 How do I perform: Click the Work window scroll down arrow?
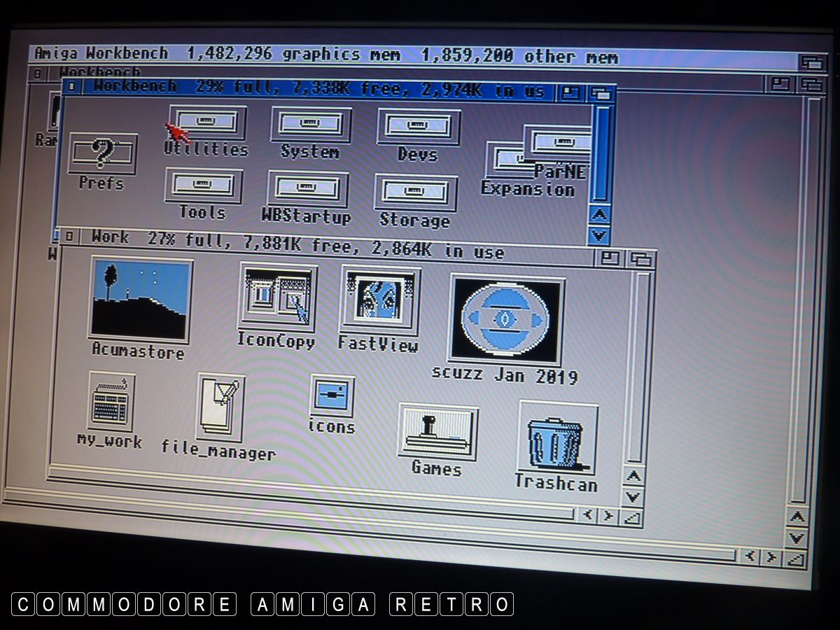[632, 497]
